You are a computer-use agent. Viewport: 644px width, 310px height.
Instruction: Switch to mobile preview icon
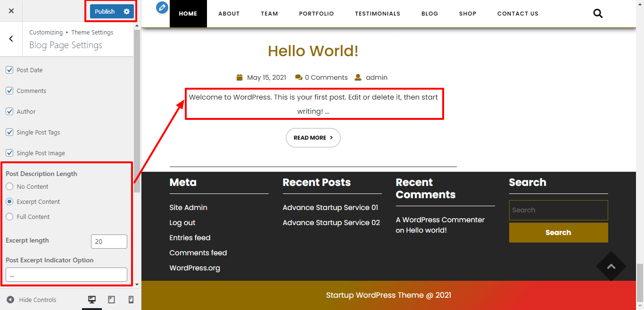pos(131,300)
